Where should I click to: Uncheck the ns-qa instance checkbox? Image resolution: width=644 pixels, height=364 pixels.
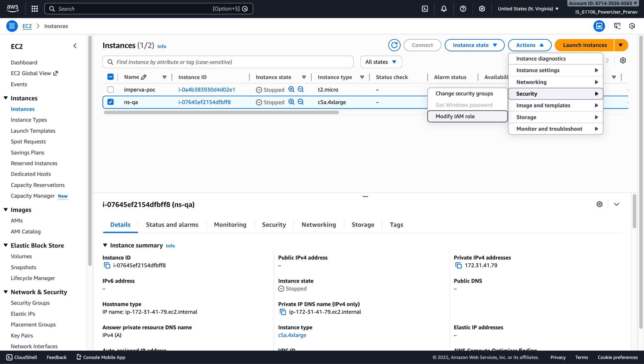click(x=110, y=102)
